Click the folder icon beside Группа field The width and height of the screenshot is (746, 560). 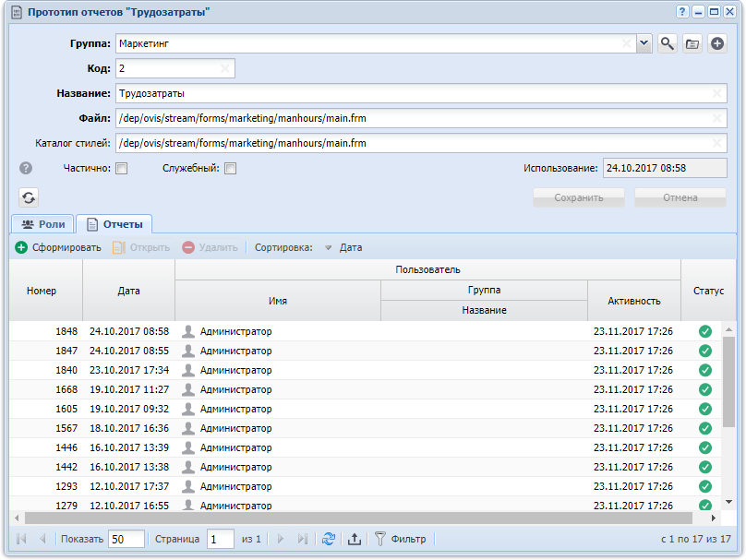[x=692, y=43]
